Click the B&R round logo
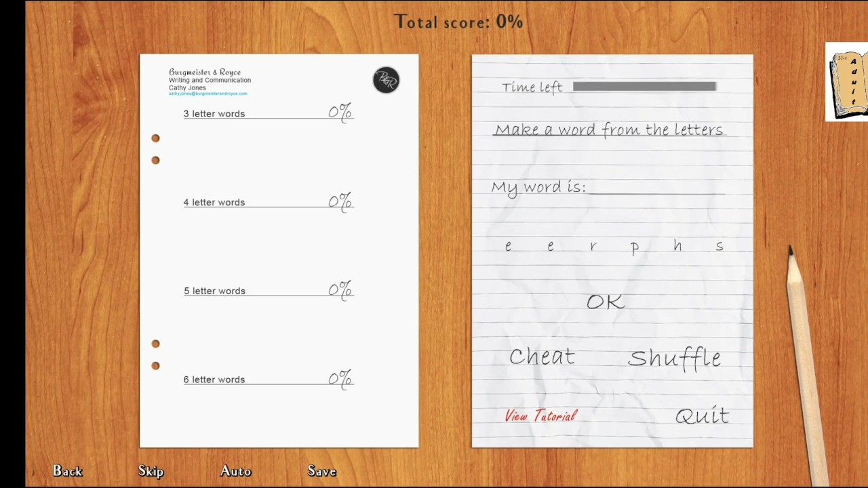This screenshot has height=488, width=868. (x=386, y=80)
